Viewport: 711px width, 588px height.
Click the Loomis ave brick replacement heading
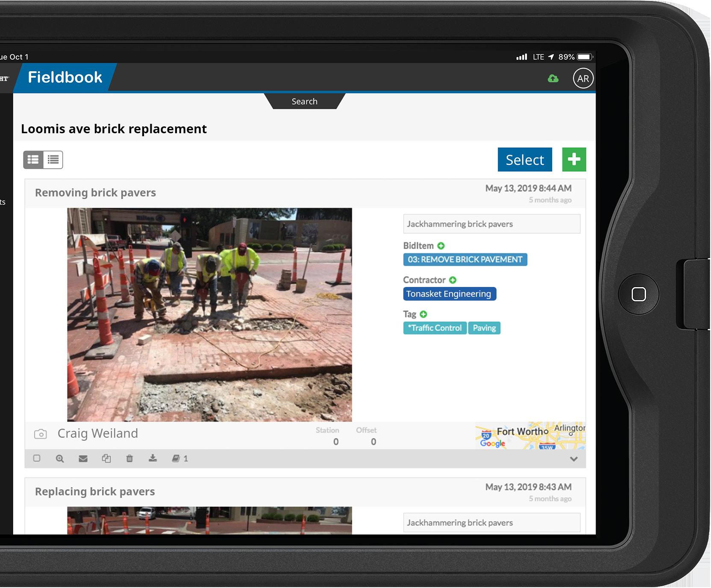pyautogui.click(x=114, y=129)
